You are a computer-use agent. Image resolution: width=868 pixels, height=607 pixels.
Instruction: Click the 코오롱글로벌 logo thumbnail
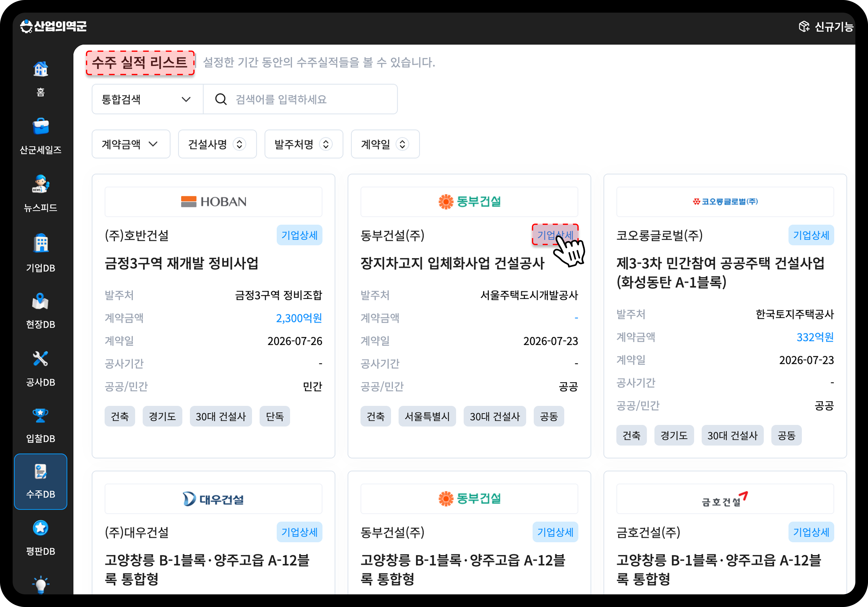tap(725, 201)
